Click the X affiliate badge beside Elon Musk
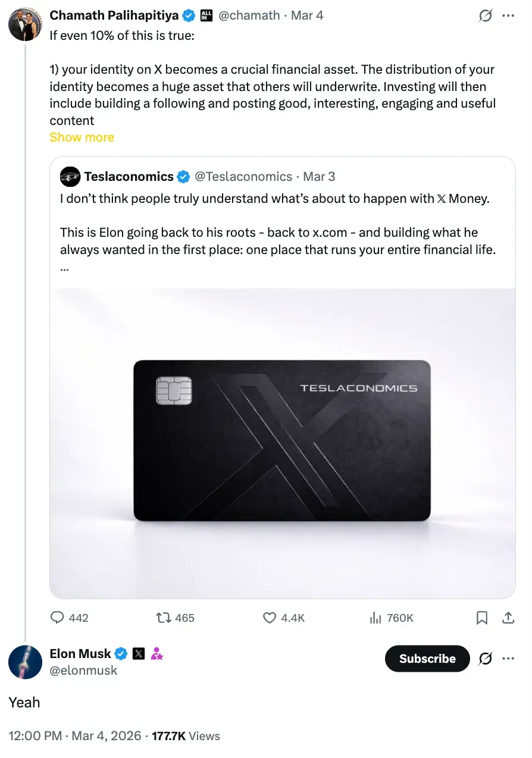This screenshot has width=532, height=758. (139, 654)
